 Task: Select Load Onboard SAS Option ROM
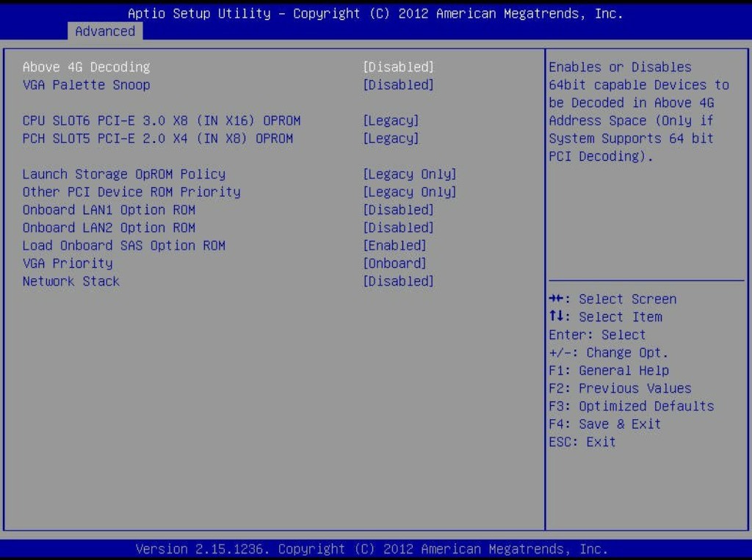click(123, 245)
